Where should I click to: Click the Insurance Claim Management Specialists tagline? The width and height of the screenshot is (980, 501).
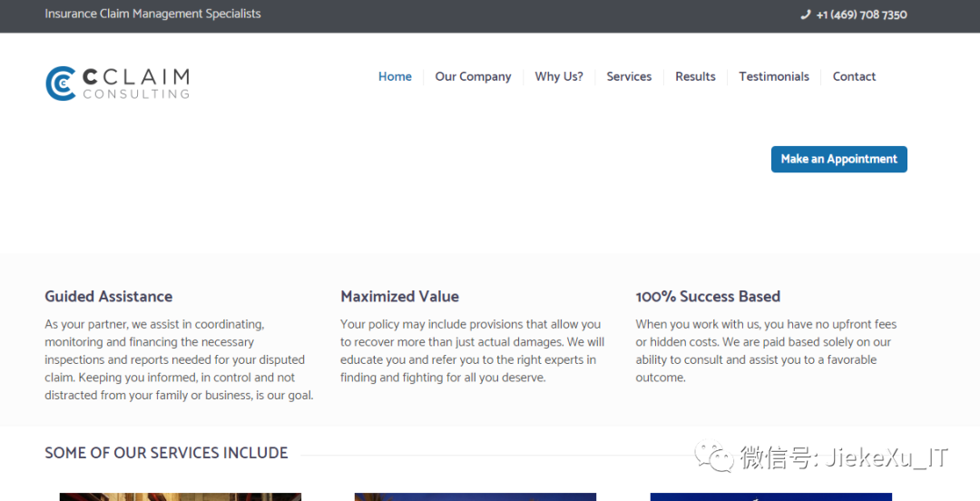point(152,14)
